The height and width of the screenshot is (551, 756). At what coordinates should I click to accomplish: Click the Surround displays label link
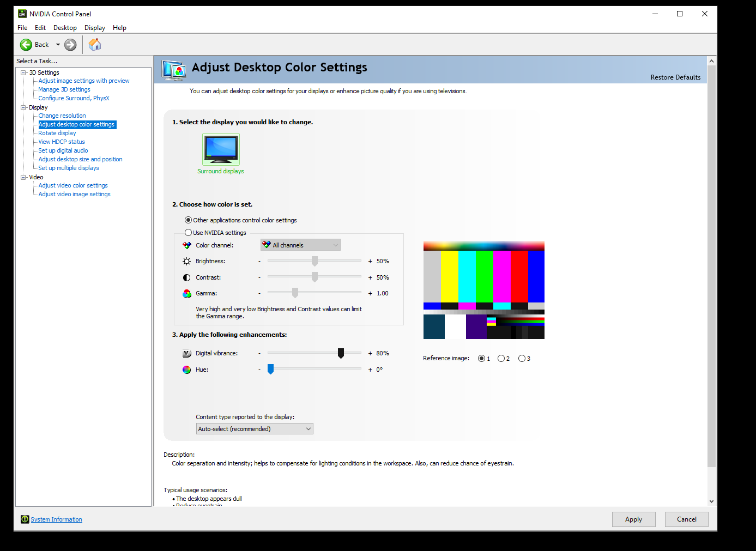[x=221, y=171]
